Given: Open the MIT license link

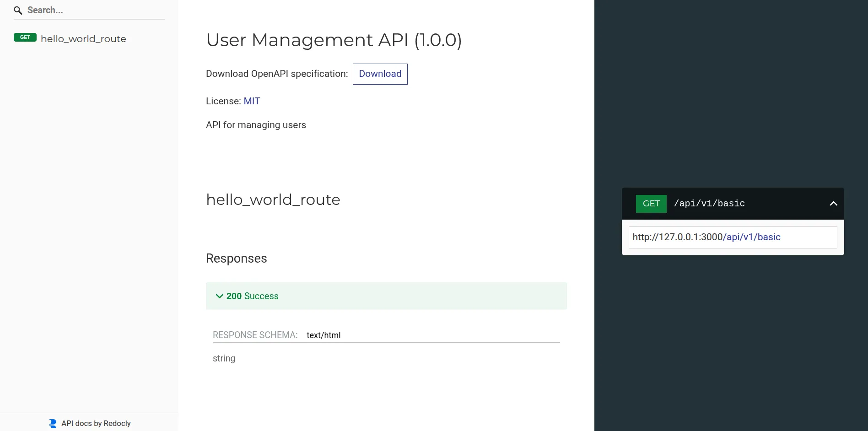Looking at the screenshot, I should [x=252, y=101].
